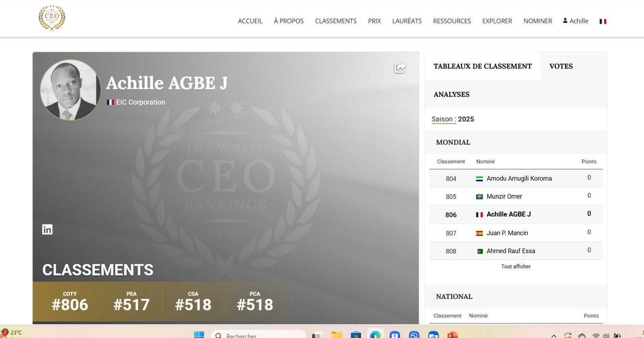Launch PowerPoint from the taskbar
The width and height of the screenshot is (644, 338).
[x=452, y=334]
